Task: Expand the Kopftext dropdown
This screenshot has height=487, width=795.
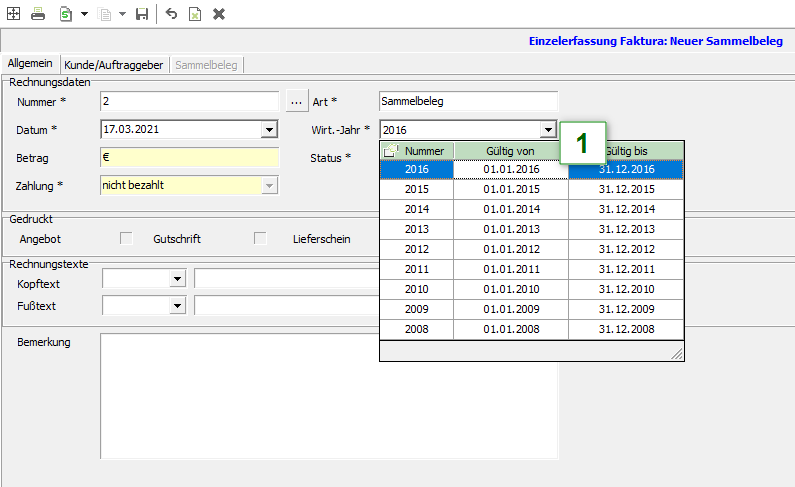Action: tap(178, 279)
